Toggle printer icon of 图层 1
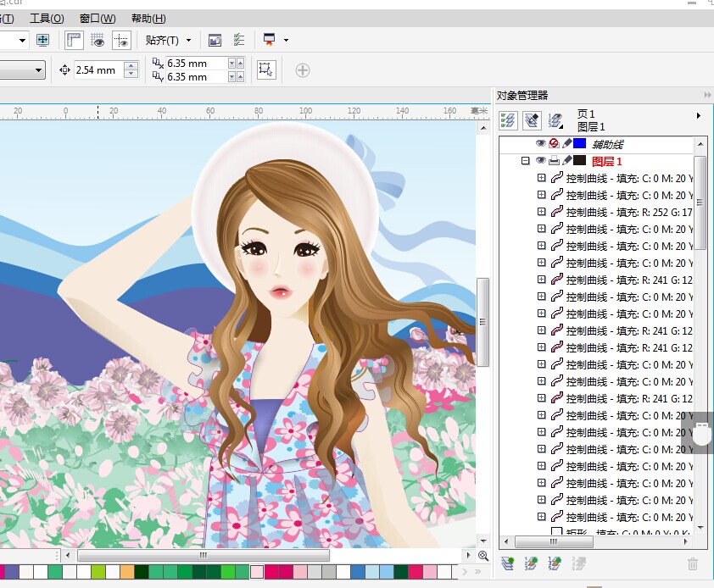The width and height of the screenshot is (714, 588). click(554, 161)
